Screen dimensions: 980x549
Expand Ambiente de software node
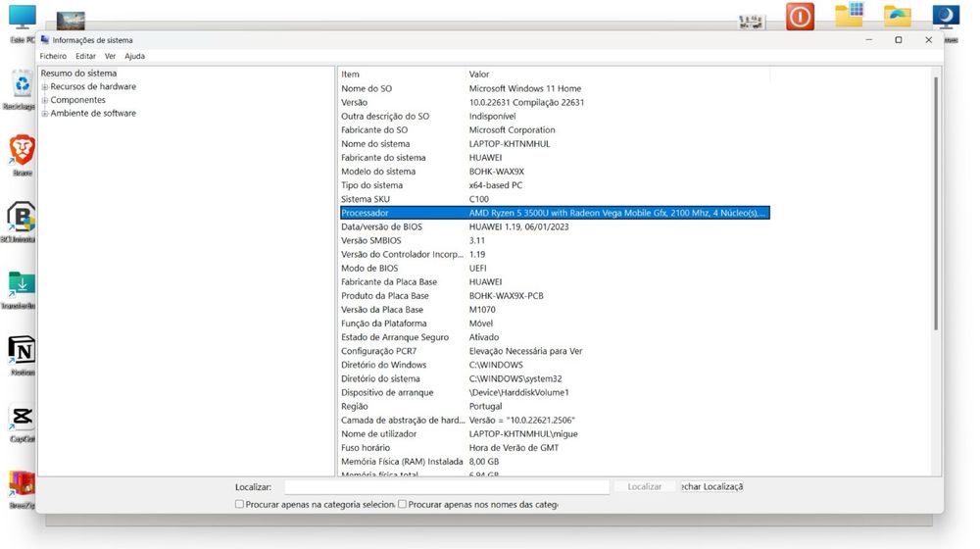(x=45, y=114)
